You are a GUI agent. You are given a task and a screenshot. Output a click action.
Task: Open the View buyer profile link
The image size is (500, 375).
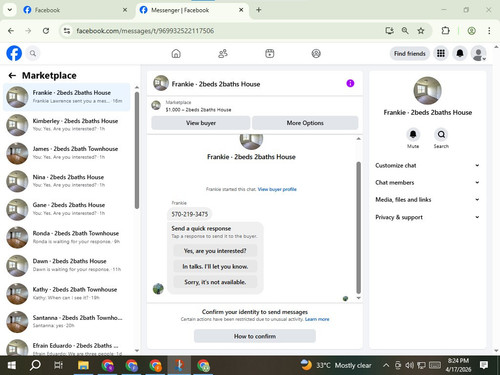[277, 189]
